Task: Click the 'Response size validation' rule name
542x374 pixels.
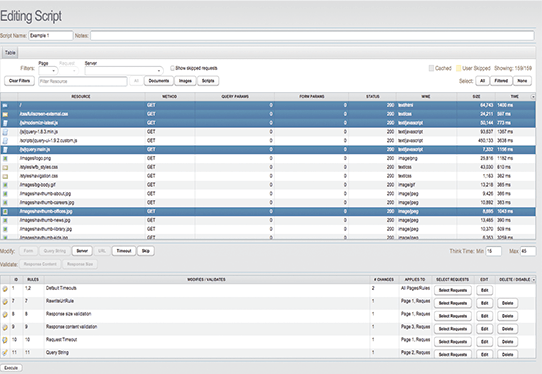Action: [x=68, y=314]
